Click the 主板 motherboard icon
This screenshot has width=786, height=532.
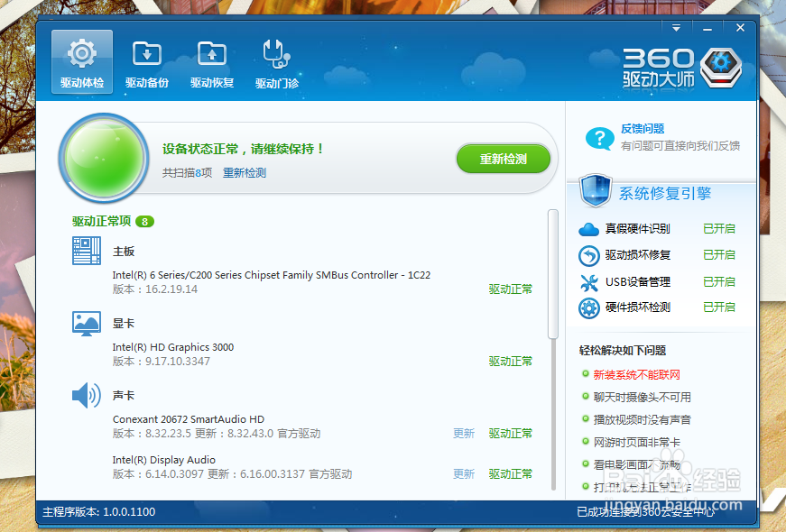pos(87,251)
